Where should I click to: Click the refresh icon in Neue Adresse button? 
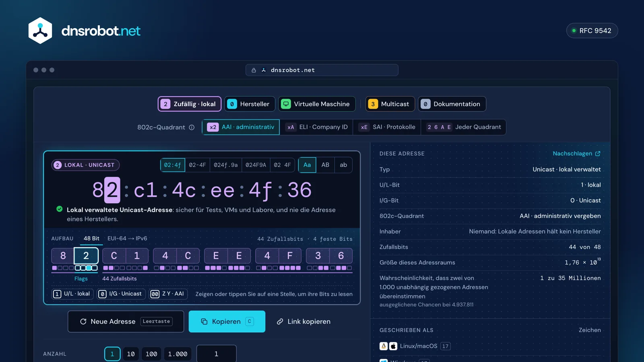pos(83,321)
